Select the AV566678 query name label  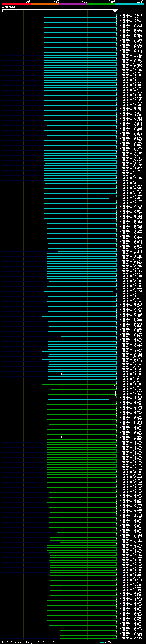click(x=8, y=8)
